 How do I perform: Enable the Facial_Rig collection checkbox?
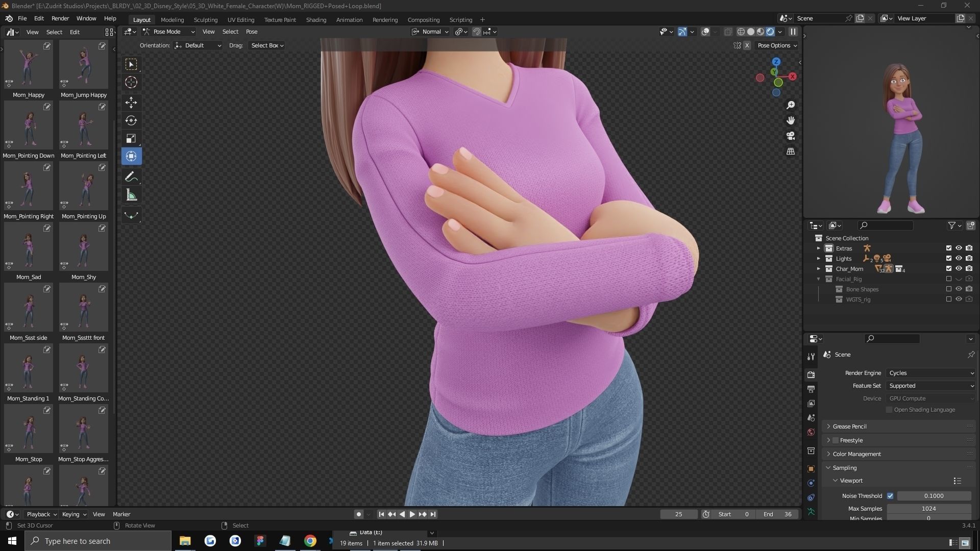point(949,279)
